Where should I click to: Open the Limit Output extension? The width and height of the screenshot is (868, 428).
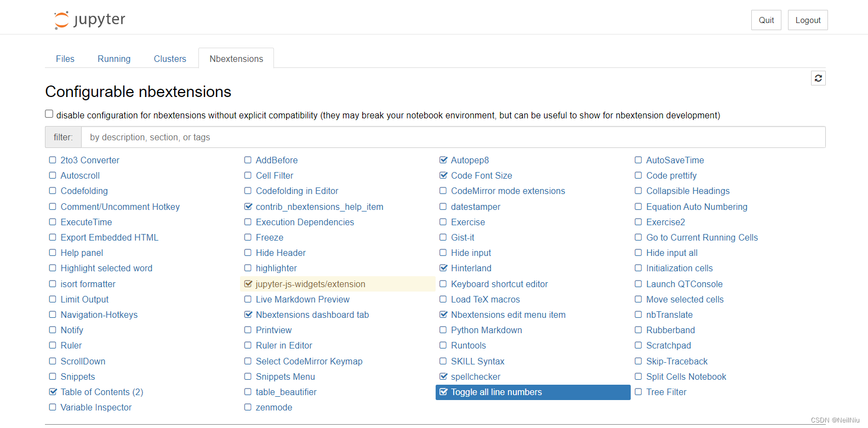pos(84,299)
